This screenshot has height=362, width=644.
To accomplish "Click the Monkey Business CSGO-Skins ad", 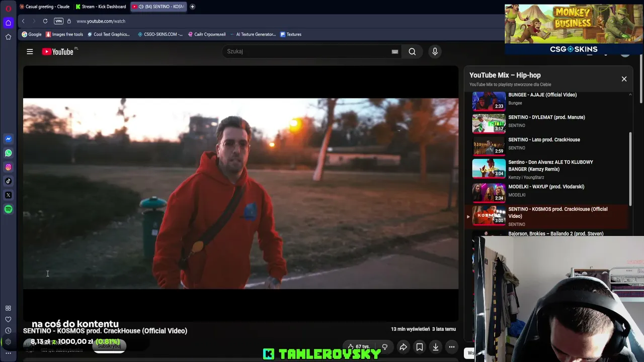I will [574, 29].
